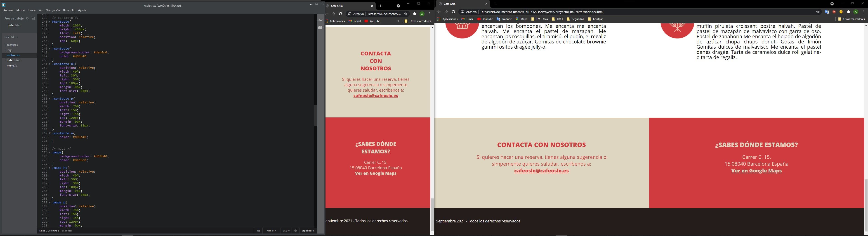Image resolution: width=868 pixels, height=236 pixels.
Task: Reload page in narrow Chrome window
Action: pyautogui.click(x=341, y=14)
